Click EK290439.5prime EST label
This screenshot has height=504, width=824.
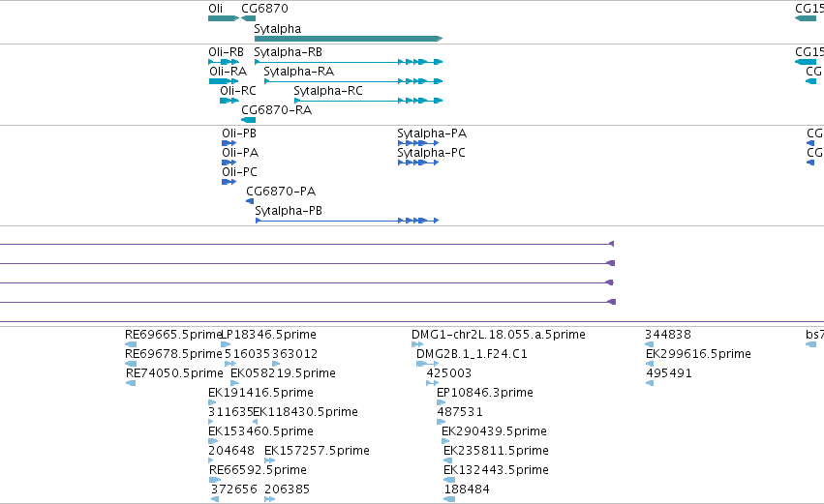(494, 432)
